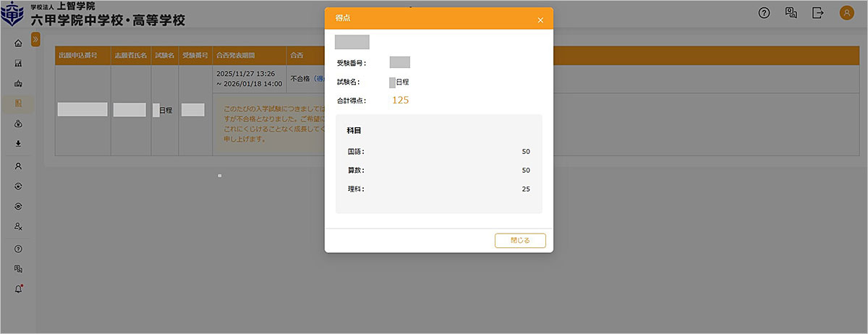
Task: Click the download icon in sidebar
Action: click(x=18, y=143)
